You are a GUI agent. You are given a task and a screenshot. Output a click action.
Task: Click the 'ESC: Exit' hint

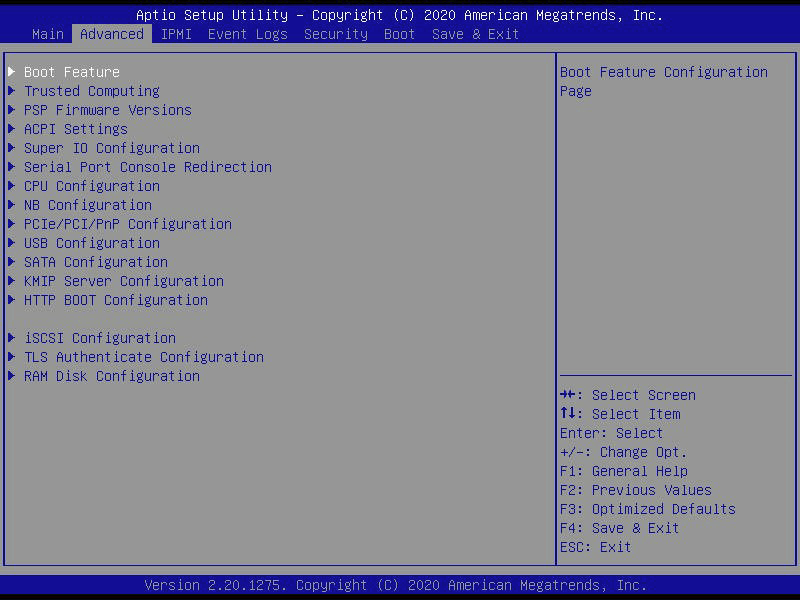pyautogui.click(x=595, y=547)
